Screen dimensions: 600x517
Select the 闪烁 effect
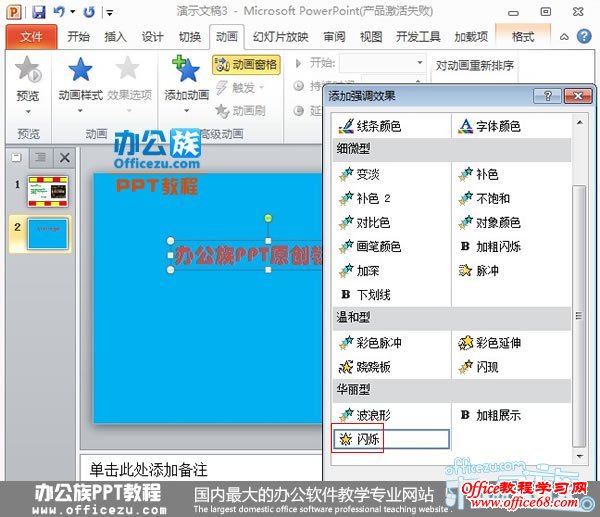coord(391,439)
